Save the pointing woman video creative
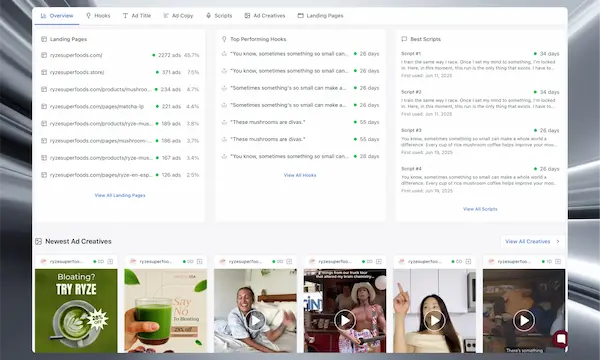This screenshot has height=360, width=600. click(x=468, y=261)
